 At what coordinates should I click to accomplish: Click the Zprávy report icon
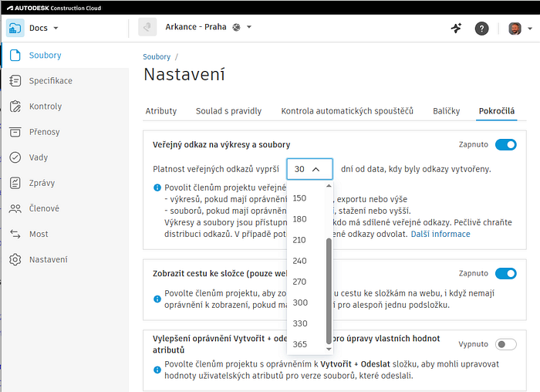click(15, 183)
